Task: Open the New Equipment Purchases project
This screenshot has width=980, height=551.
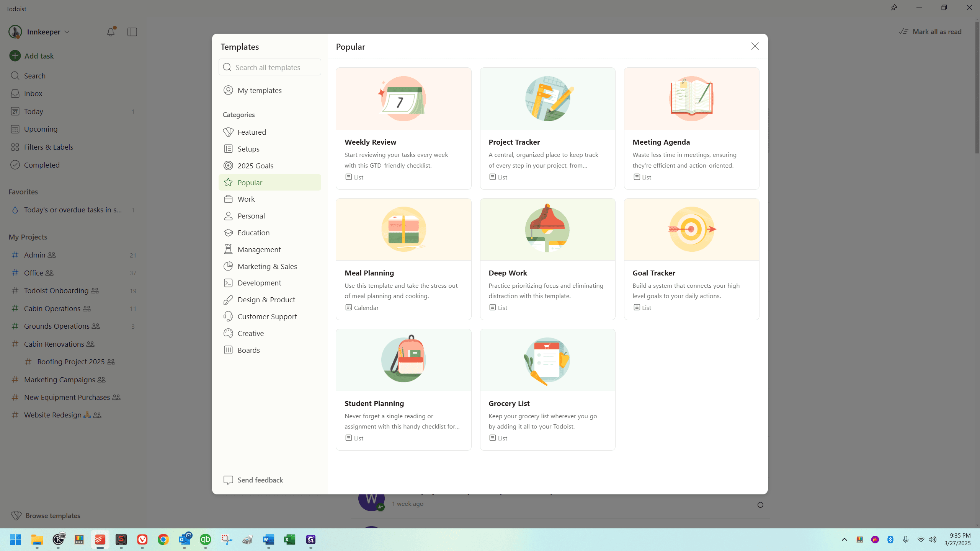Action: point(73,397)
